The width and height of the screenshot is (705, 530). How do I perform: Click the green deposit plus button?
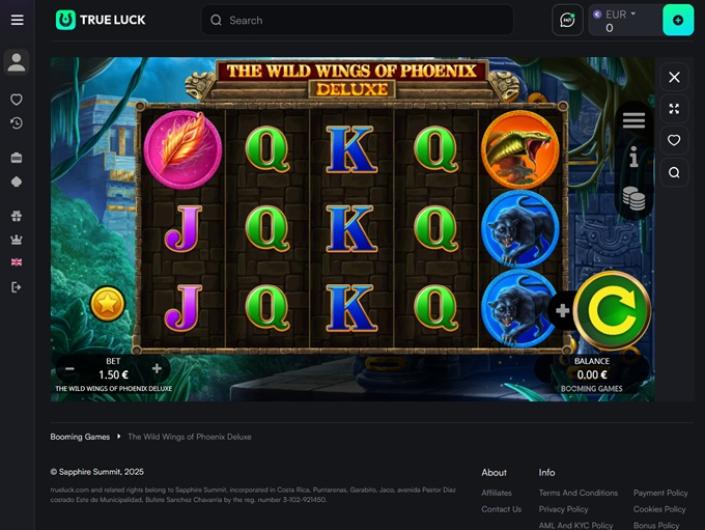[678, 20]
